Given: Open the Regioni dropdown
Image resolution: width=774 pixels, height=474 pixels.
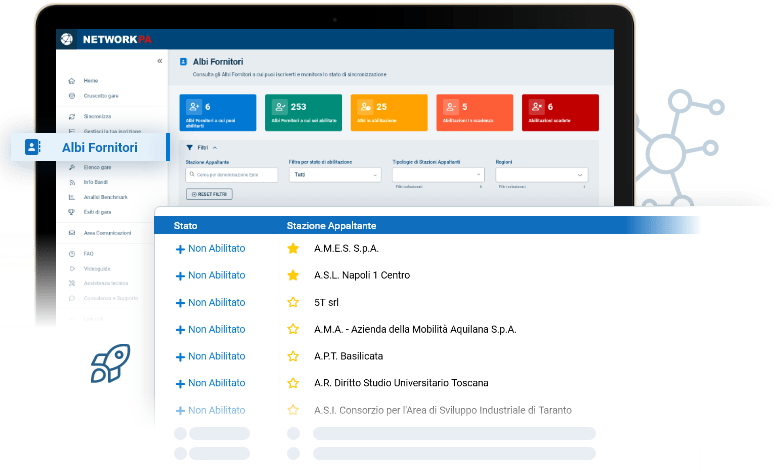Looking at the screenshot, I should point(541,175).
